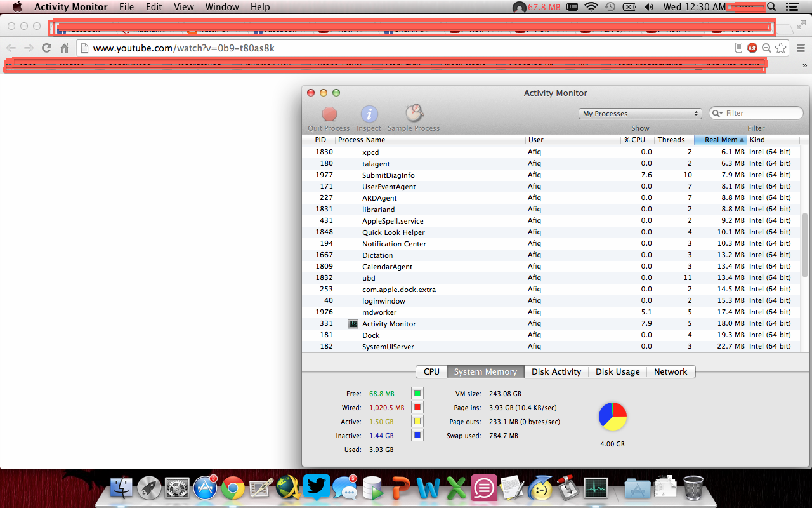The height and width of the screenshot is (508, 812).
Task: Sort by Kind column header
Action: coord(773,140)
